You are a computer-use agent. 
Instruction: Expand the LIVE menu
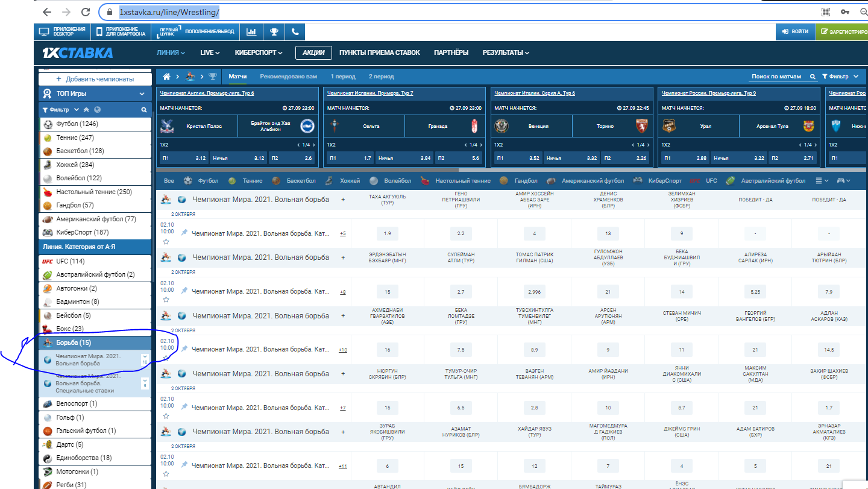(x=210, y=52)
